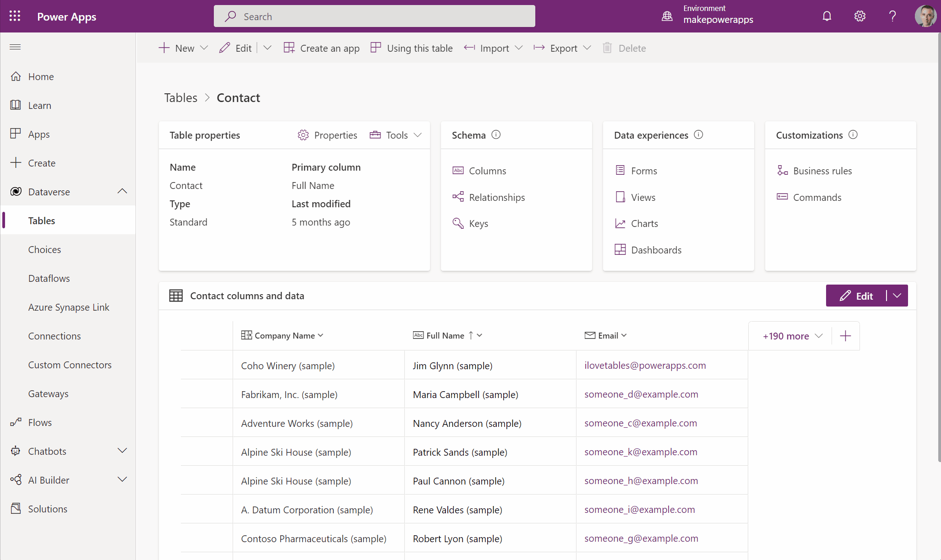Open the app launcher waffle icon
The image size is (941, 560).
(x=15, y=16)
